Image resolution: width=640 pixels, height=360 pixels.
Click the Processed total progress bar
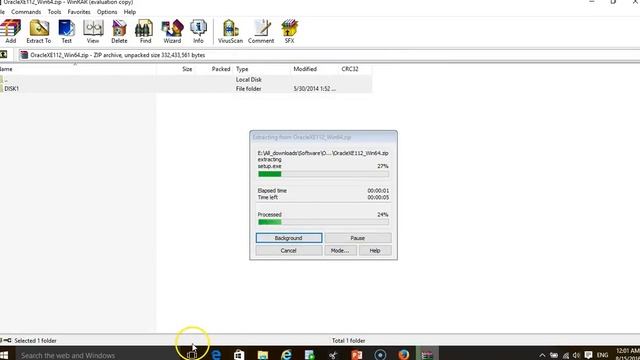tap(323, 222)
